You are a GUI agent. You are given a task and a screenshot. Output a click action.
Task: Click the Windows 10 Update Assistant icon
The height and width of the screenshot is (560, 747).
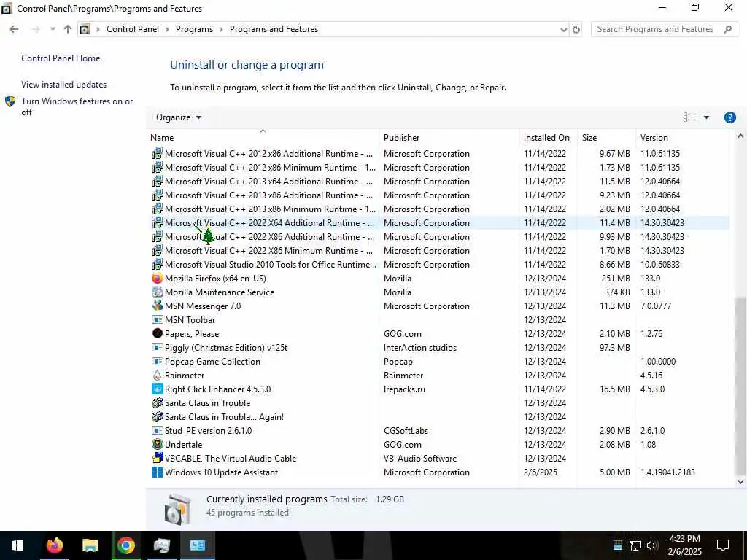[x=157, y=472]
